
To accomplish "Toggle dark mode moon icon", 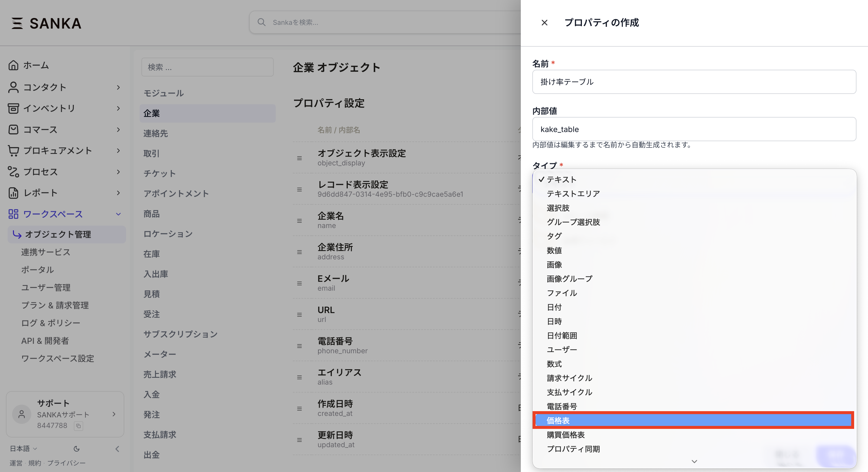I will pos(76,449).
